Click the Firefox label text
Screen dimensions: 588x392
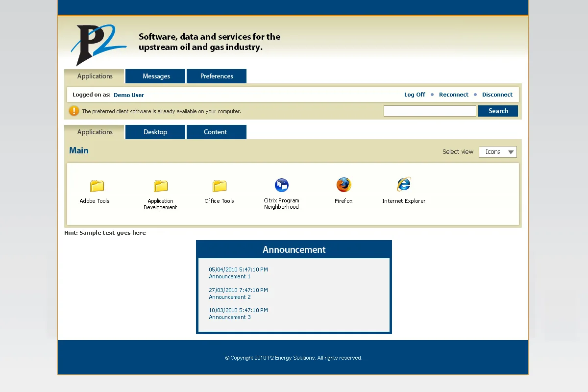(343, 201)
